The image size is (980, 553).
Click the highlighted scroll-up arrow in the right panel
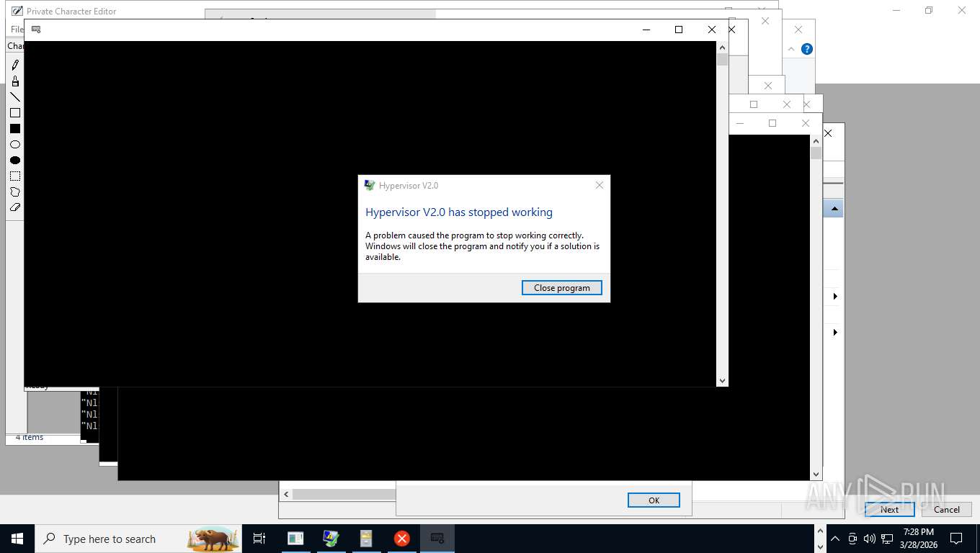pyautogui.click(x=834, y=209)
